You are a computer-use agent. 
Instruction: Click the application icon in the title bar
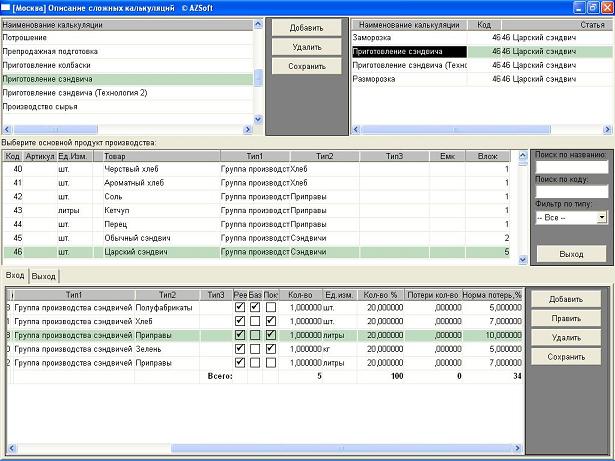click(5, 7)
